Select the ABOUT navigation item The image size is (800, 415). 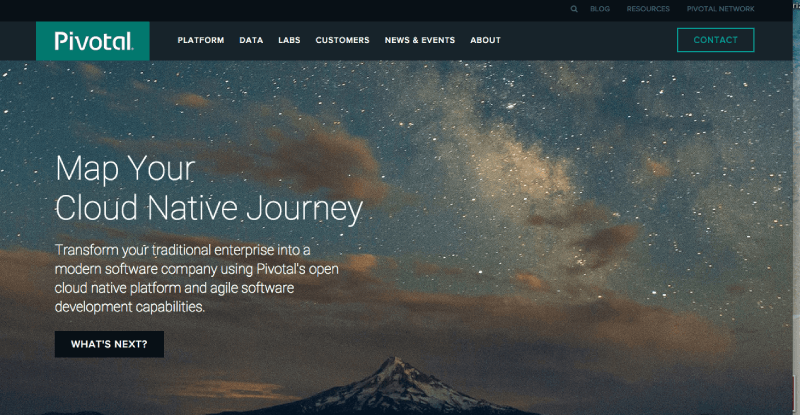485,40
